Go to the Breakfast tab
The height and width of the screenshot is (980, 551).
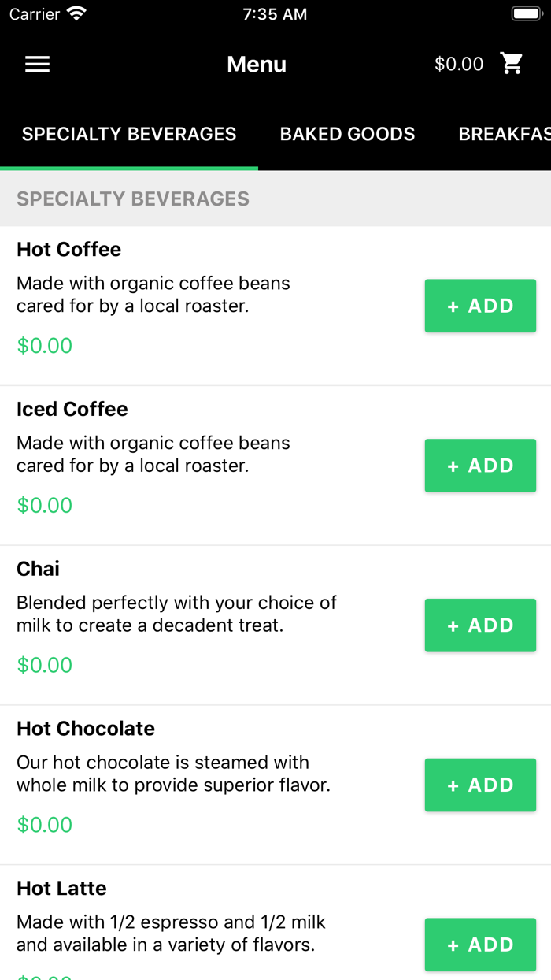pyautogui.click(x=504, y=134)
